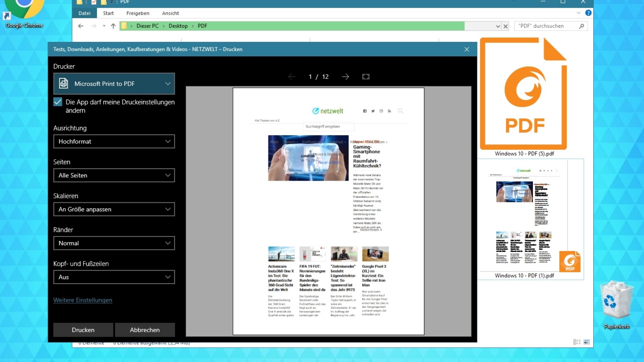This screenshot has width=644, height=362.
Task: Open the Ränder Normal dropdown
Action: [x=114, y=243]
